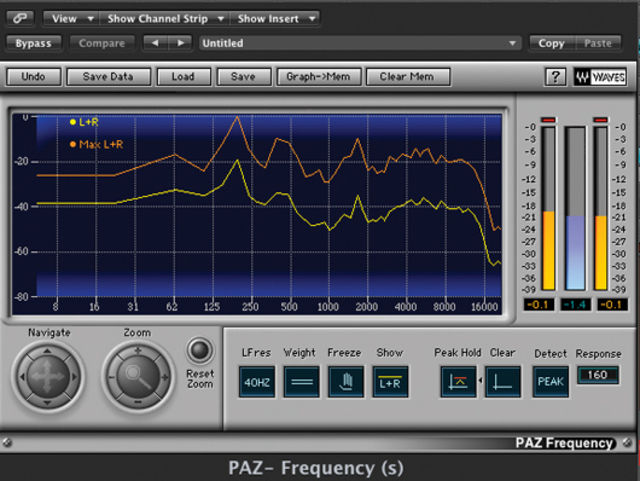Click the left orange level meter
Image resolution: width=640 pixels, height=481 pixels.
[x=549, y=208]
